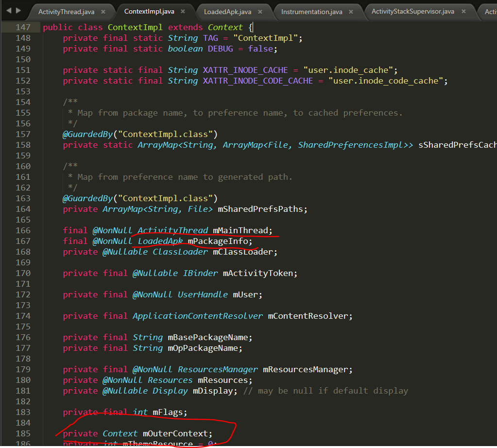This screenshot has width=497, height=448.
Task: Click the string "user.inode_code_cache"
Action: pos(386,81)
